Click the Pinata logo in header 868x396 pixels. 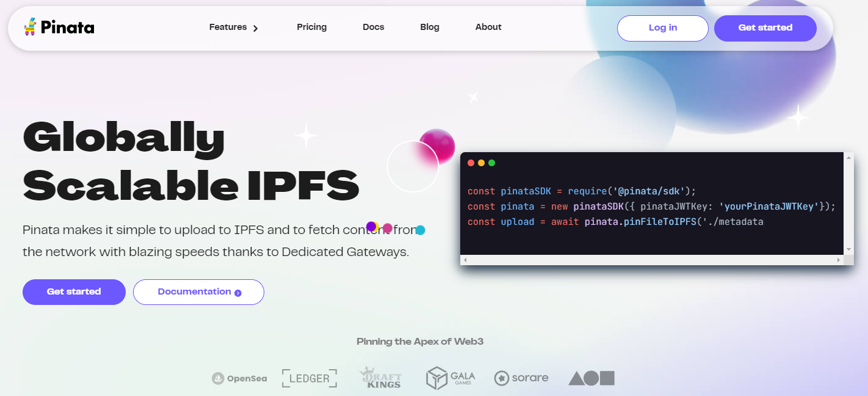pos(59,27)
